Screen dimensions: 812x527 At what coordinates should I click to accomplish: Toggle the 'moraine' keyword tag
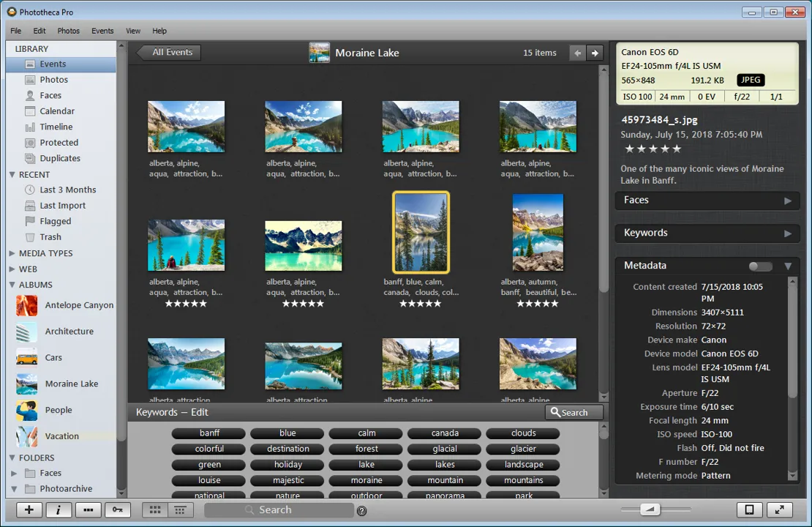[x=366, y=480]
